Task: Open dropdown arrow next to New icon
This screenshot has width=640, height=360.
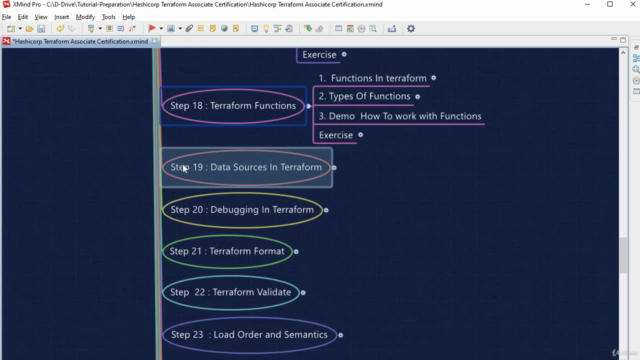Action: pos(20,29)
